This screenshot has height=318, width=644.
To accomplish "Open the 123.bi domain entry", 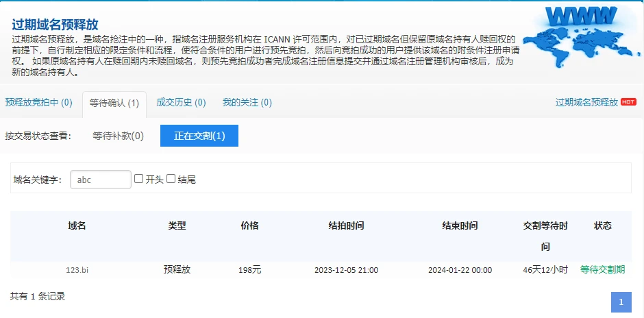I will [77, 270].
